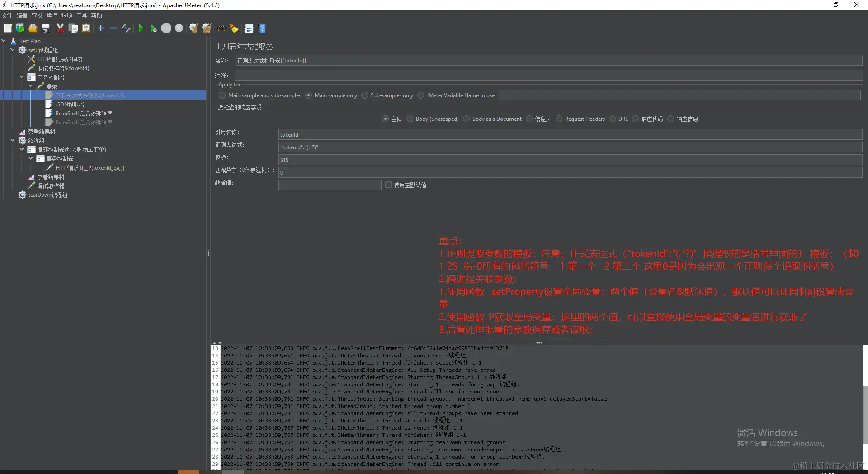The width and height of the screenshot is (868, 474).
Task: Enable the 使用空默认值 checkbox
Action: [x=388, y=185]
